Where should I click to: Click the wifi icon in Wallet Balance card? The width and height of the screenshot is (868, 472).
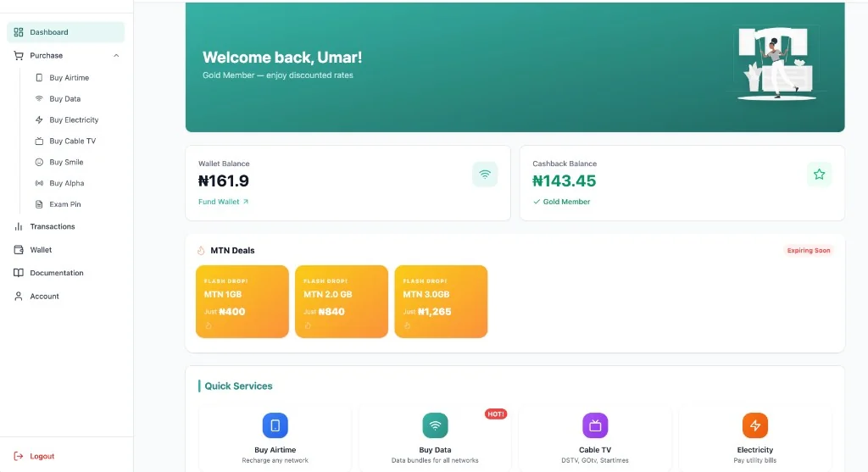[x=484, y=175]
